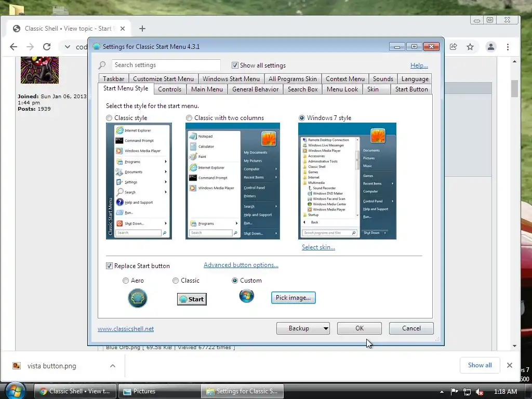Select the Custom start button radio option
This screenshot has height=399, width=532.
pos(234,280)
